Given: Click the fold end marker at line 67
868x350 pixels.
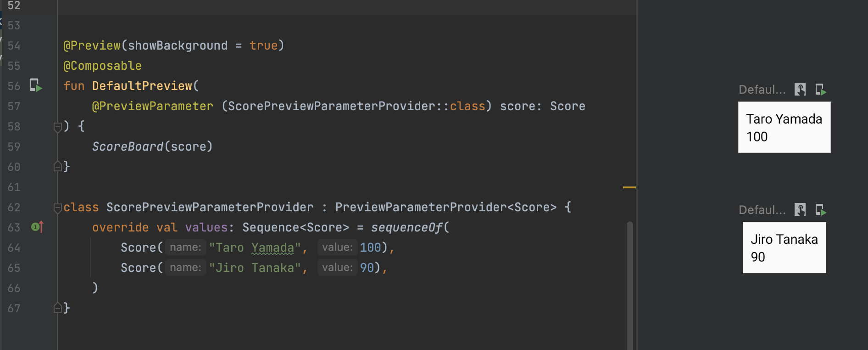Looking at the screenshot, I should pos(58,308).
